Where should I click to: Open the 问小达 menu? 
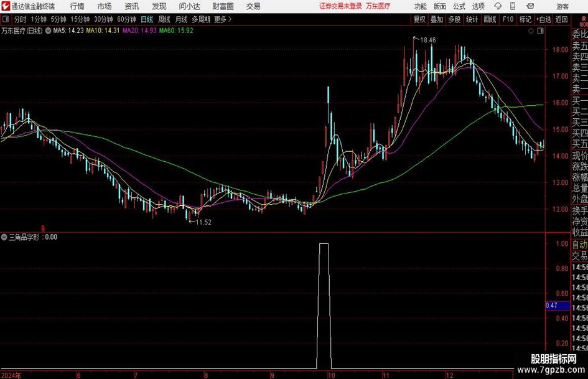[x=189, y=6]
